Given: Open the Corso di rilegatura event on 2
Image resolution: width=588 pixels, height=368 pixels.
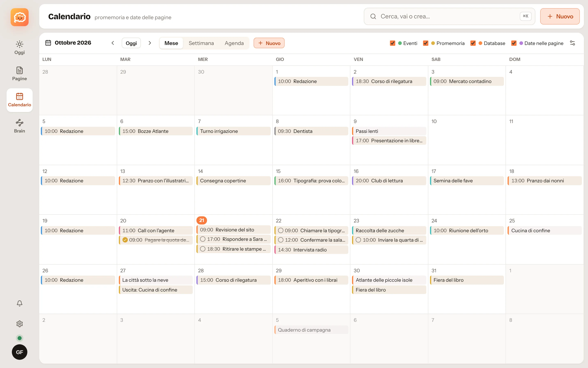Looking at the screenshot, I should [x=389, y=81].
